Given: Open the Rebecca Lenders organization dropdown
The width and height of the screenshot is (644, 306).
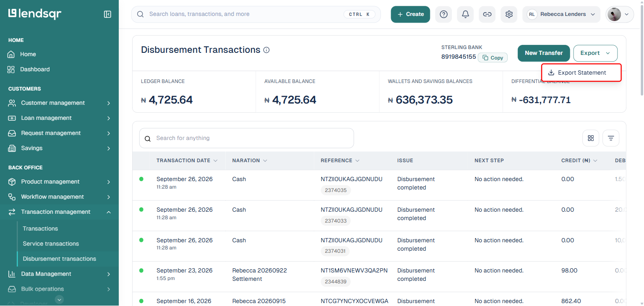Looking at the screenshot, I should 561,14.
